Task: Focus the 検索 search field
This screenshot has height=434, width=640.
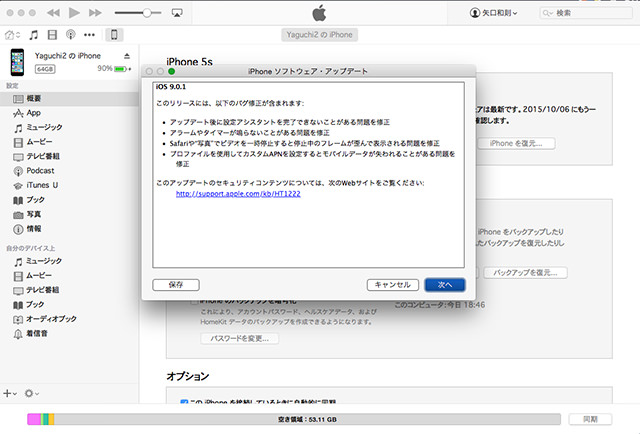Action: click(x=586, y=13)
